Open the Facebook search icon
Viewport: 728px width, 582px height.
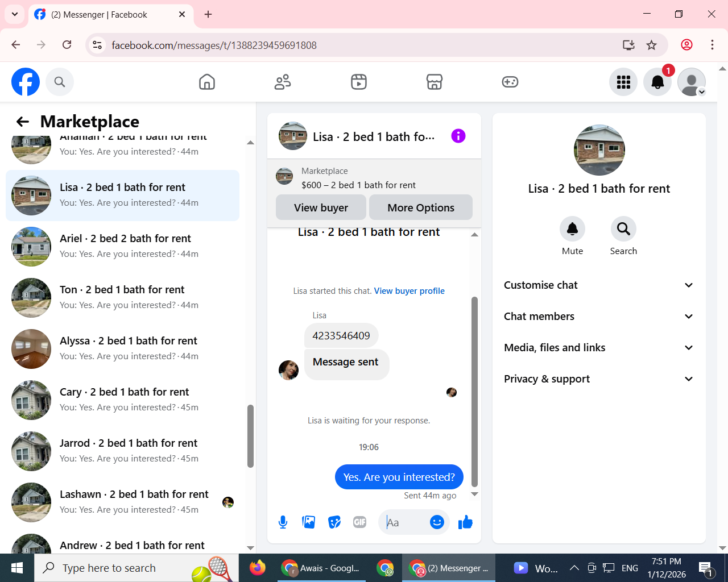(60, 82)
